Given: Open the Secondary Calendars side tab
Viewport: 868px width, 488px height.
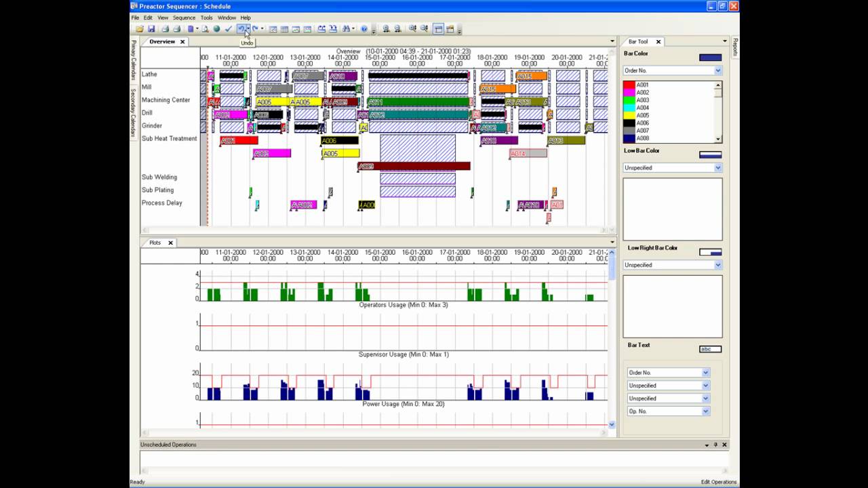Looking at the screenshot, I should 134,113.
